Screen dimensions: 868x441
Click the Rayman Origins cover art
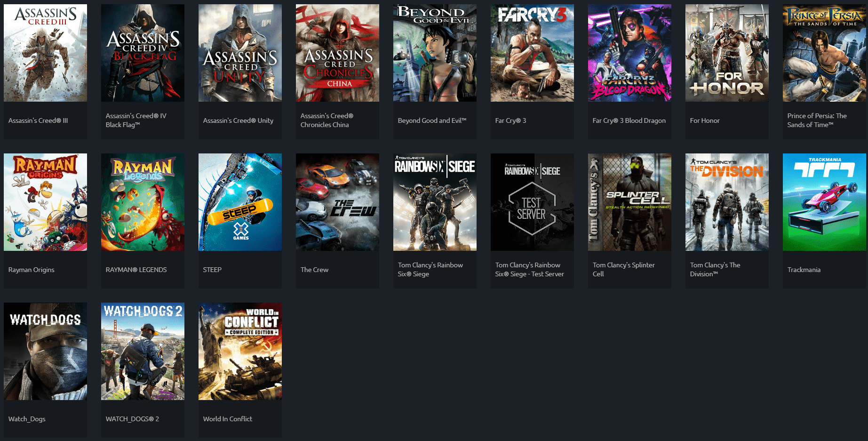pyautogui.click(x=45, y=202)
